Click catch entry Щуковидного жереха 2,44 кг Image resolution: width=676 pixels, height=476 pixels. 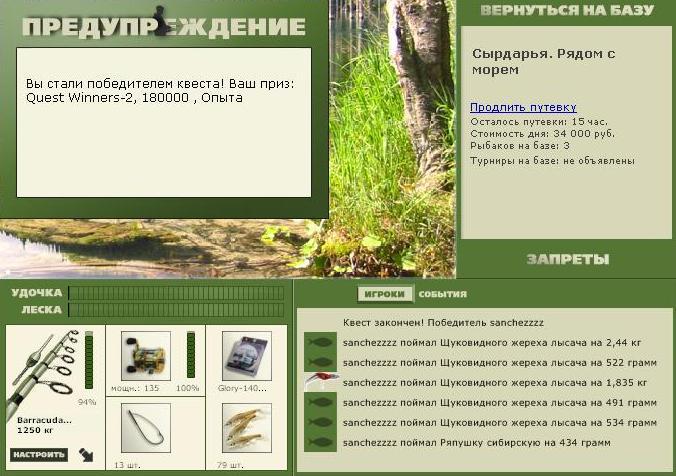coord(492,343)
